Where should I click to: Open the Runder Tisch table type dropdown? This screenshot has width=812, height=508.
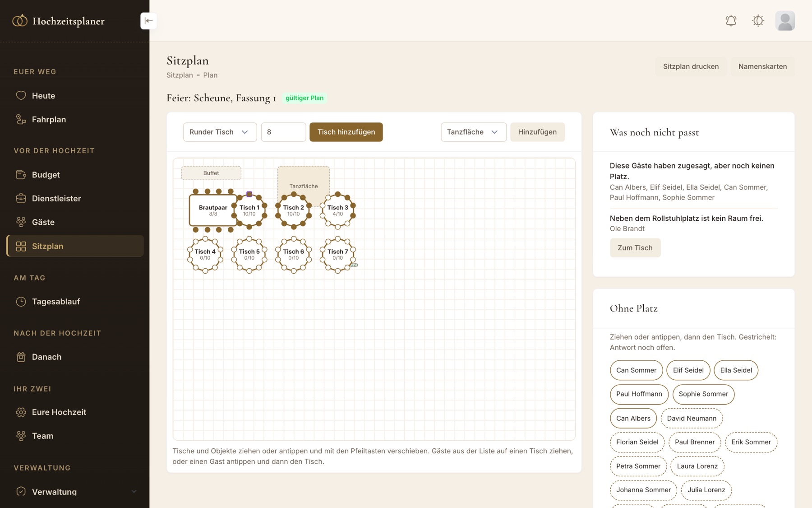tap(220, 132)
